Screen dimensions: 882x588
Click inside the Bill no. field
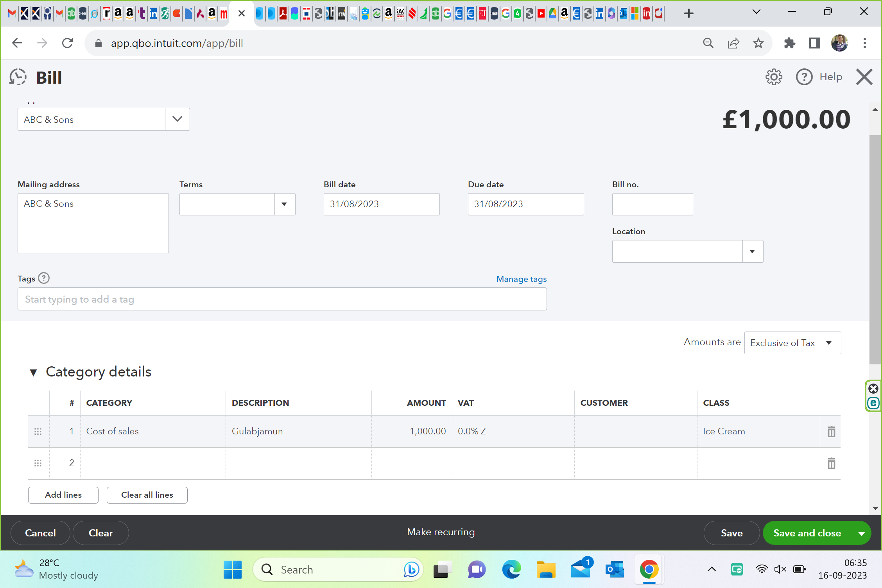click(652, 204)
